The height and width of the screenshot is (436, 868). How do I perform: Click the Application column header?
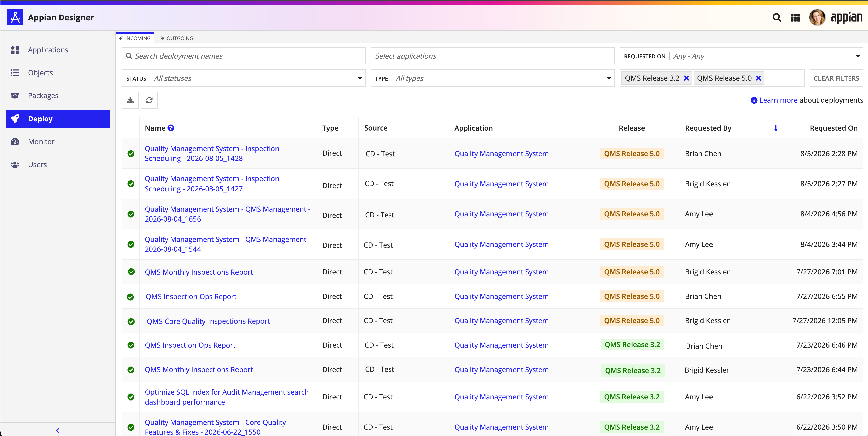pos(474,128)
